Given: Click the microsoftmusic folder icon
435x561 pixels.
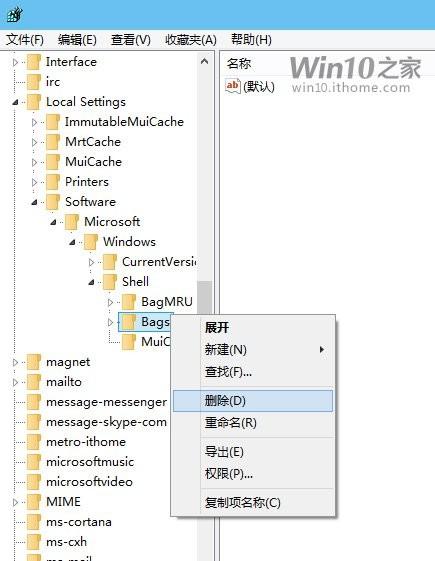Looking at the screenshot, I should coord(34,462).
